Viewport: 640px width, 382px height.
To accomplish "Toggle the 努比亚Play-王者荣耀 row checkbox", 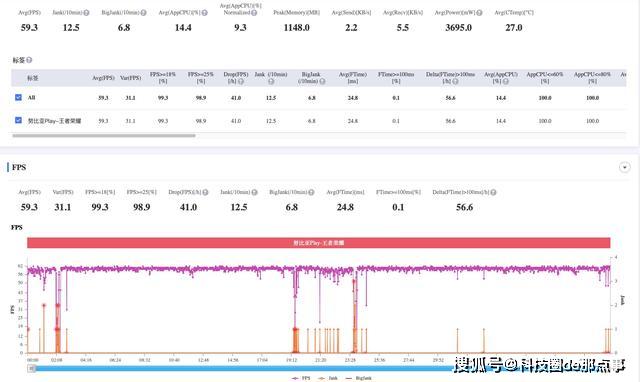I will 18,120.
